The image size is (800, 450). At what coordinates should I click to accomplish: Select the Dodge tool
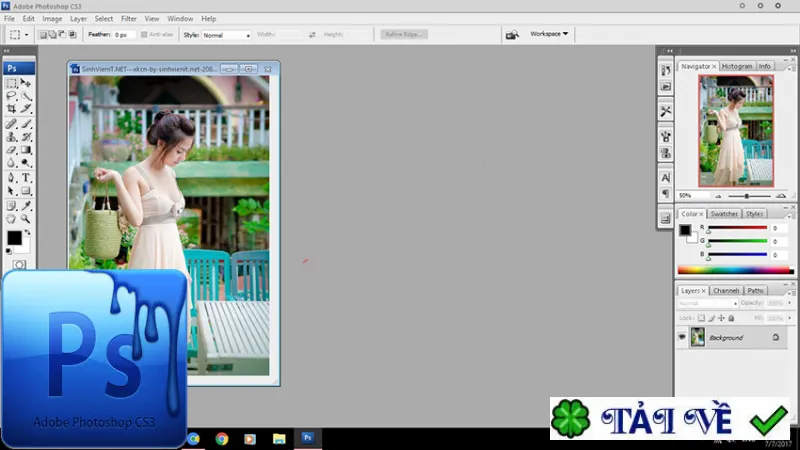coord(26,163)
